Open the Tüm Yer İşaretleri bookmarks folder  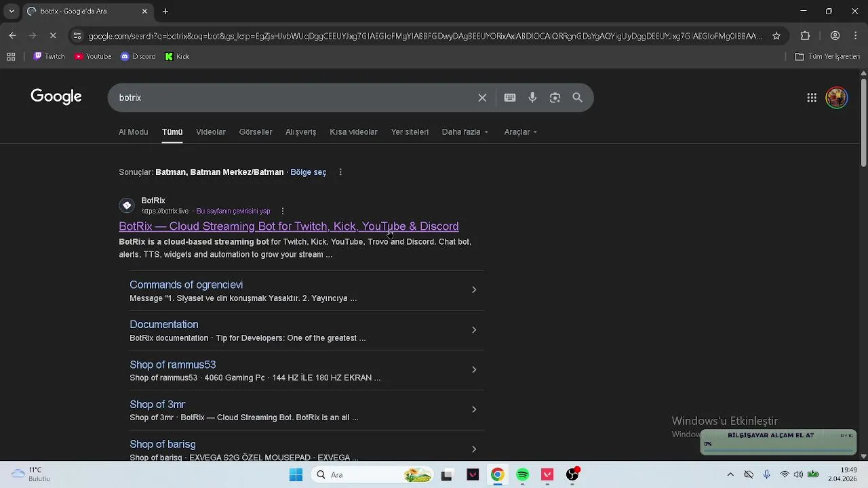click(827, 56)
